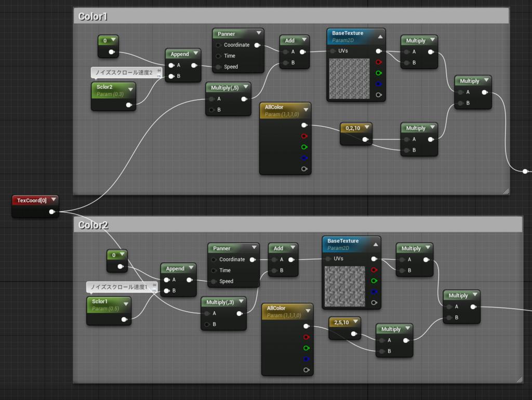Select the ノイズスクロール速度1 comment text
This screenshot has height=400, width=532.
click(x=119, y=287)
